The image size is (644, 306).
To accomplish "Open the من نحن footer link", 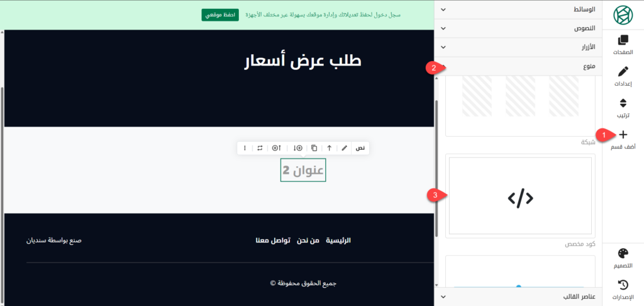I will (x=308, y=241).
